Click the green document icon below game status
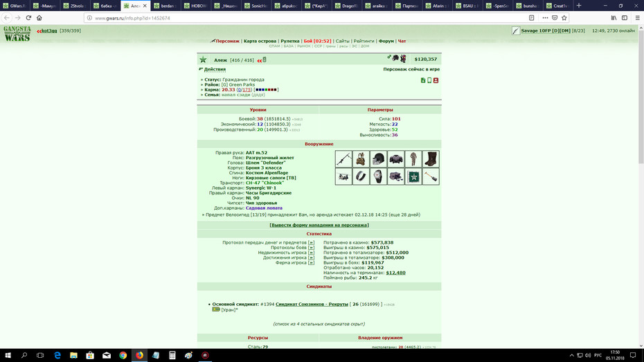The width and height of the screenshot is (644, 362). [423, 80]
